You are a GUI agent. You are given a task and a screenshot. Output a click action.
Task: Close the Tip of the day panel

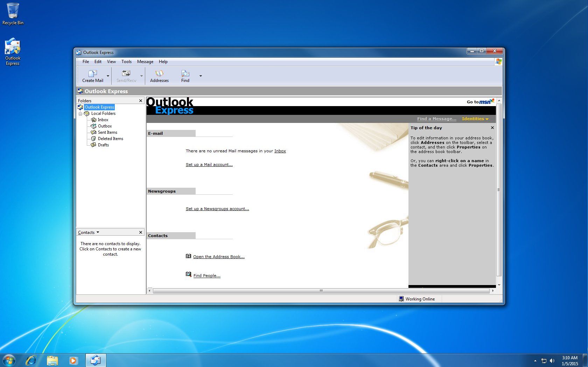point(492,128)
